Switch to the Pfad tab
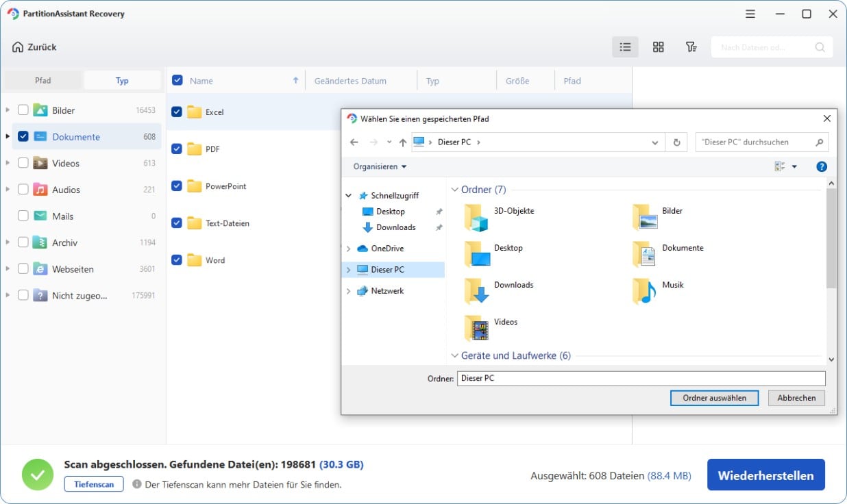 tap(42, 80)
